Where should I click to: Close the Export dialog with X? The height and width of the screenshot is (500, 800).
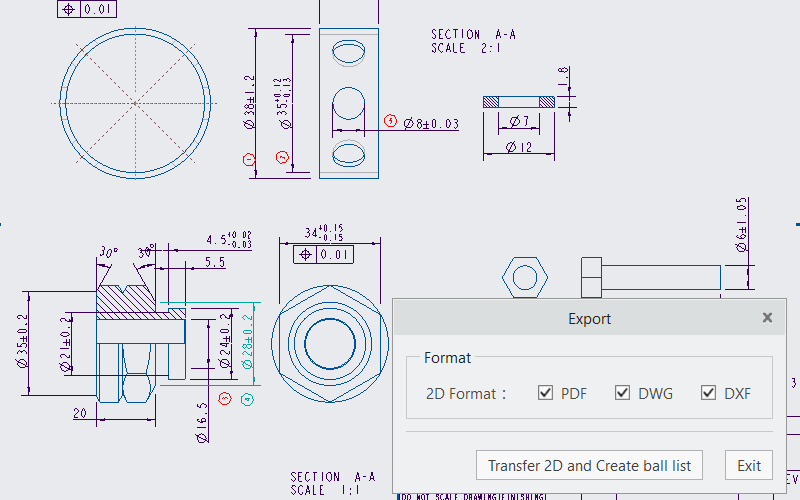coord(767,318)
